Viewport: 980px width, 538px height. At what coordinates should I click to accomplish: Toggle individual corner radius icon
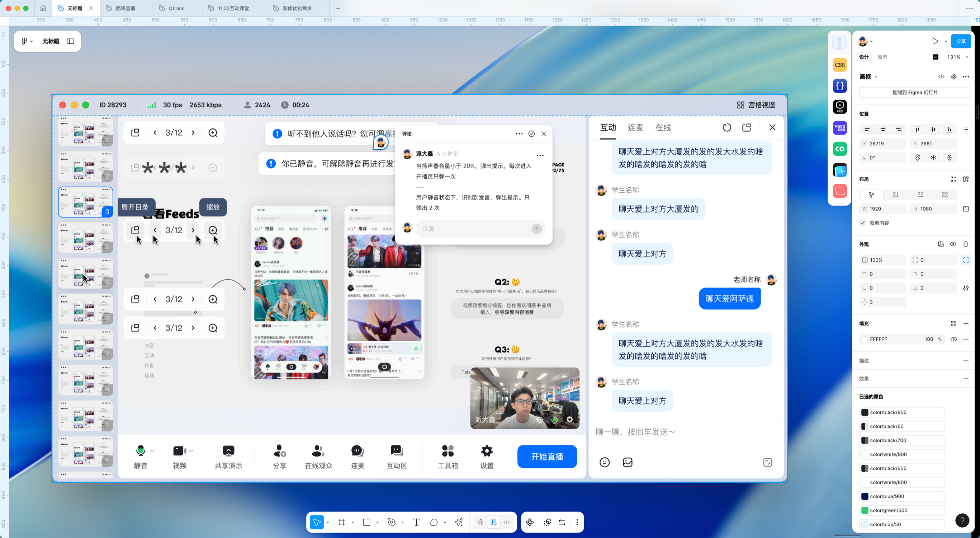click(966, 260)
